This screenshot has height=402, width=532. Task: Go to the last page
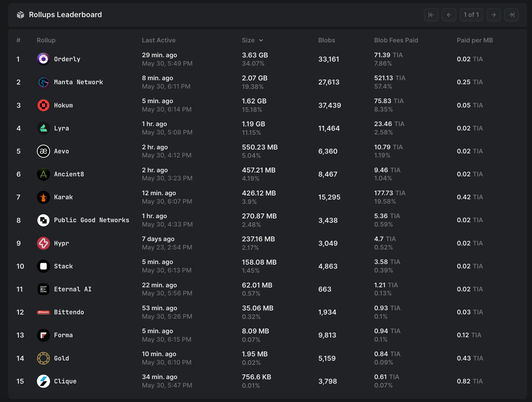511,15
